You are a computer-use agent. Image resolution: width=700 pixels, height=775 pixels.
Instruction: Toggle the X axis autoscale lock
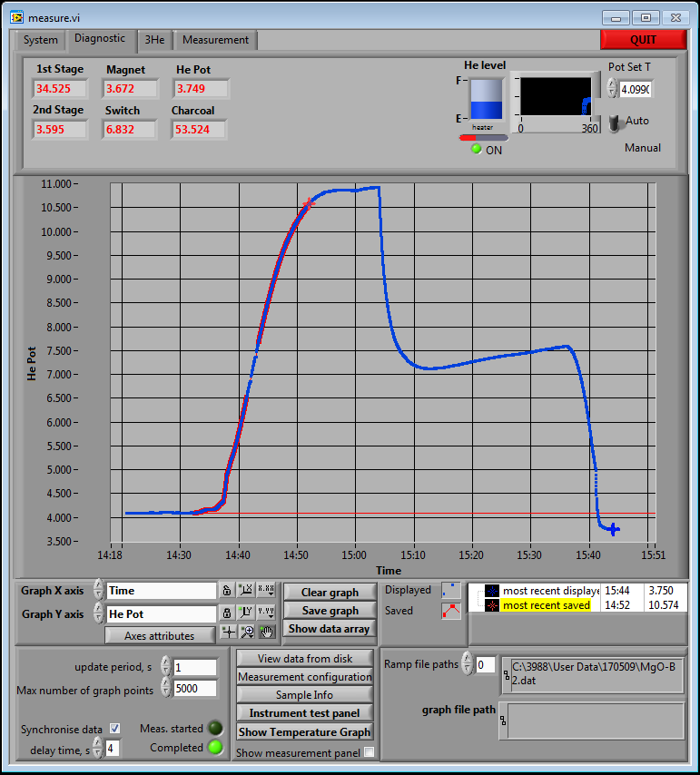(x=226, y=590)
